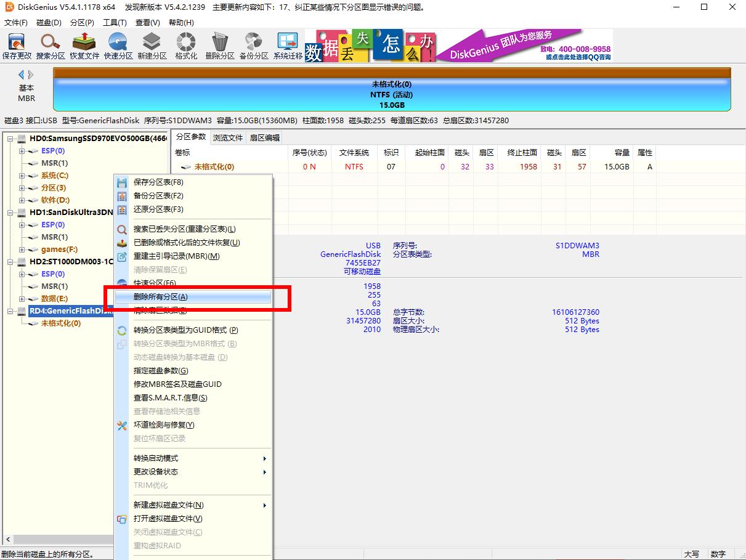Launch 快速分区 from the toolbar
This screenshot has width=746, height=560.
[x=118, y=45]
